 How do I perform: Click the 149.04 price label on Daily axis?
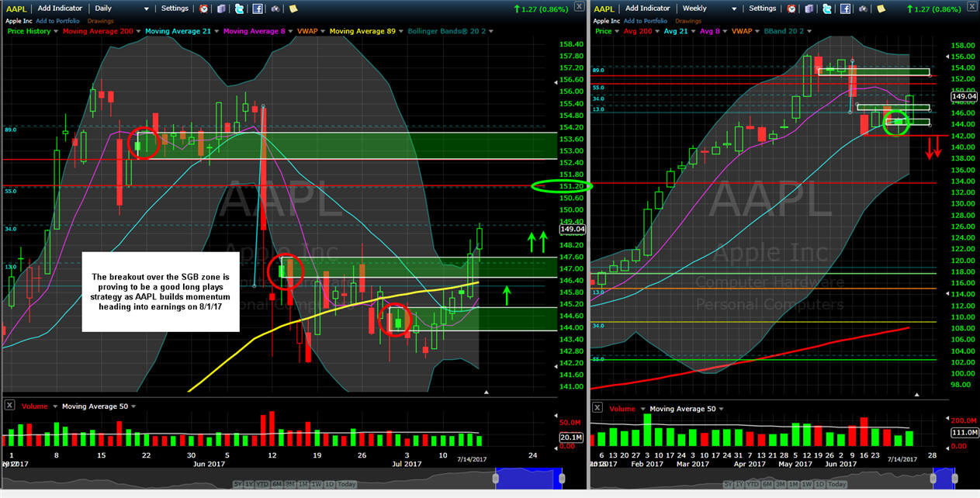571,230
